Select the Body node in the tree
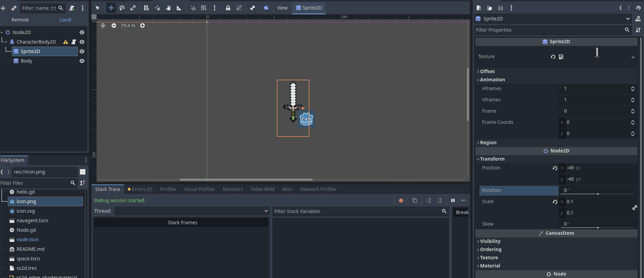The image size is (644, 278). (x=26, y=61)
